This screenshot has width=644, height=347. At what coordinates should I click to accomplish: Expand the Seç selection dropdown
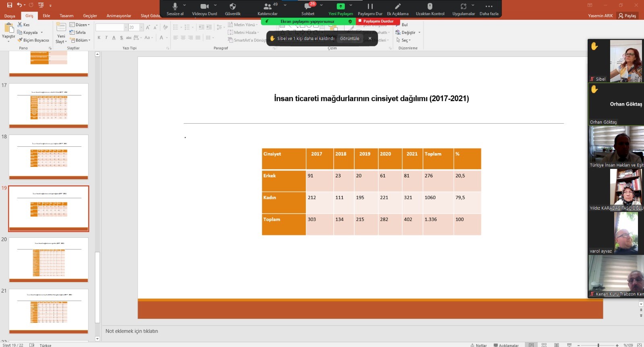[x=404, y=40]
